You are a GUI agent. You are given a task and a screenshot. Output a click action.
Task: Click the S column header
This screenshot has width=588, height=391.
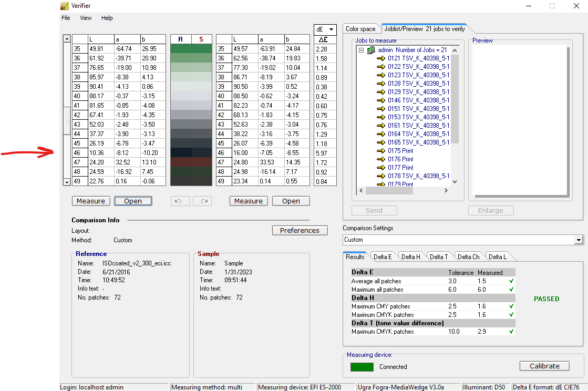click(202, 39)
